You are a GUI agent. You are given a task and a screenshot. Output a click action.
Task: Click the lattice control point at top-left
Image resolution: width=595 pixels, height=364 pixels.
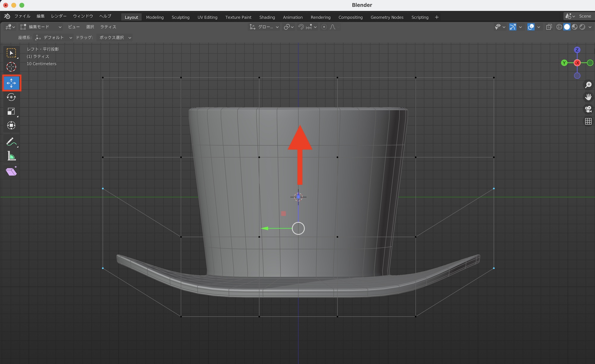point(103,78)
